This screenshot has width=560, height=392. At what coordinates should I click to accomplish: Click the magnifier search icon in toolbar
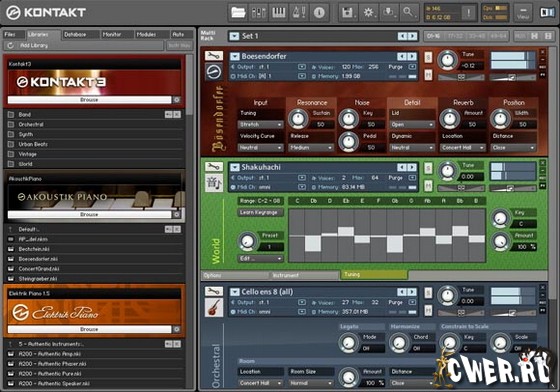(x=409, y=12)
